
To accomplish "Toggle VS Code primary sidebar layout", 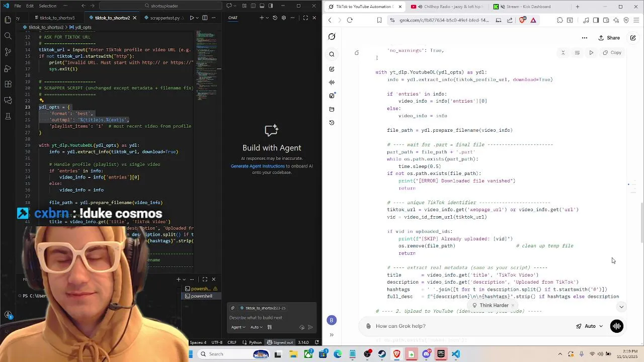I will tap(253, 6).
